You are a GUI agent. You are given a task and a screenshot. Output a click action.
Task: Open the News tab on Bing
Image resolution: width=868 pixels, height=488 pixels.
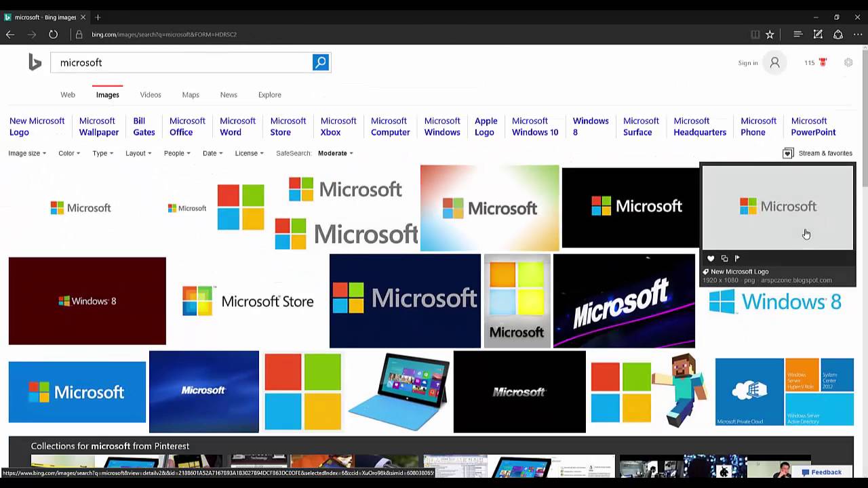coord(229,95)
